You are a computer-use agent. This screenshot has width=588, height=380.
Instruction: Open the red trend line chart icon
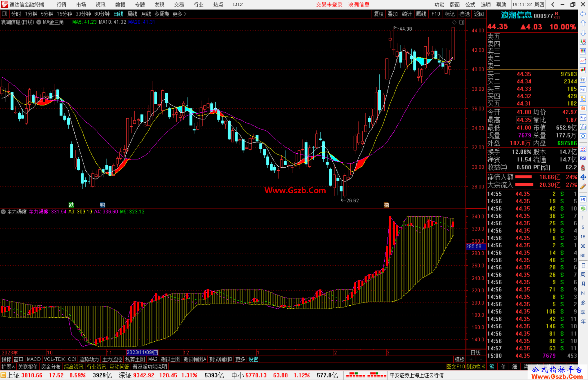pyautogui.click(x=583, y=61)
